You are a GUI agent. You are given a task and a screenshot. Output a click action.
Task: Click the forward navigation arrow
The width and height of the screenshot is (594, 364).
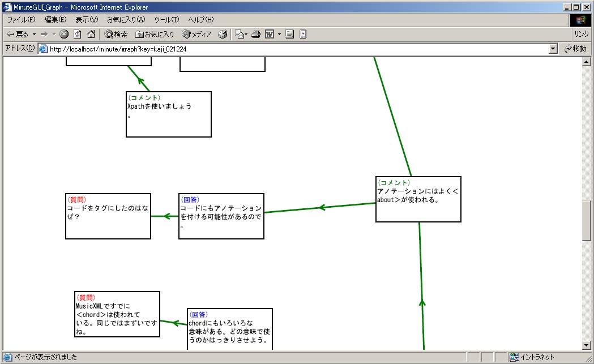44,35
